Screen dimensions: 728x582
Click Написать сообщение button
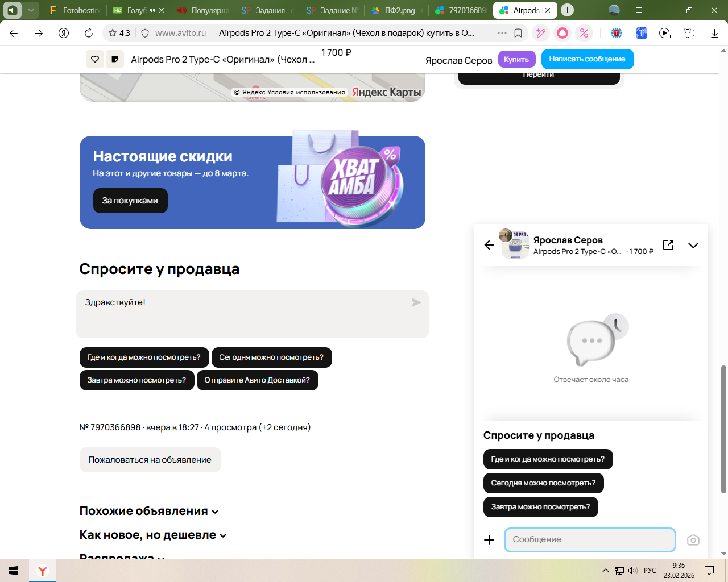pyautogui.click(x=588, y=59)
